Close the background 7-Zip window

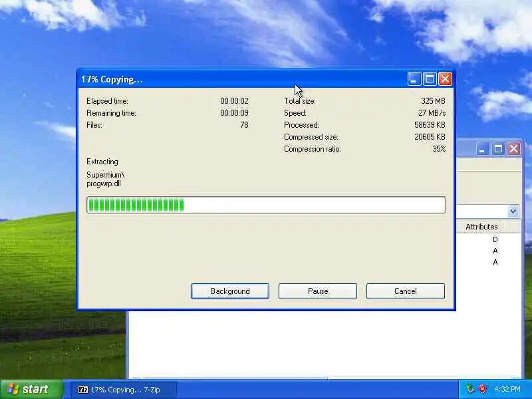[513, 148]
